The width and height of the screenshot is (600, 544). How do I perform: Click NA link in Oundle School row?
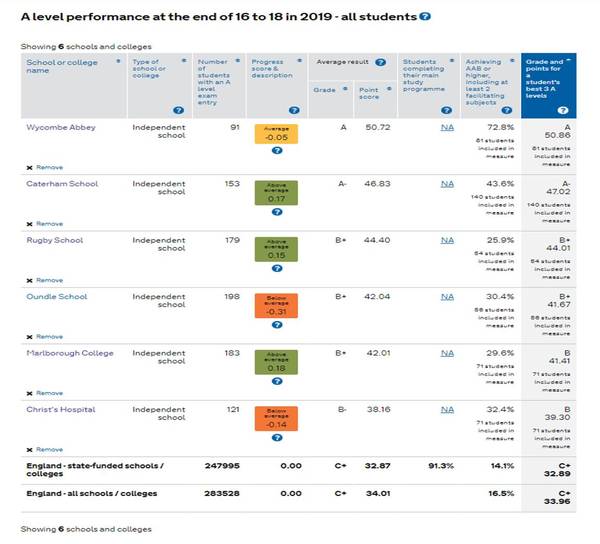tap(447, 297)
